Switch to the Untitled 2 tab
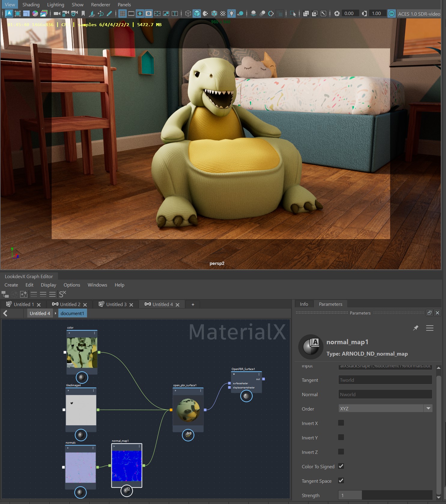 70,304
